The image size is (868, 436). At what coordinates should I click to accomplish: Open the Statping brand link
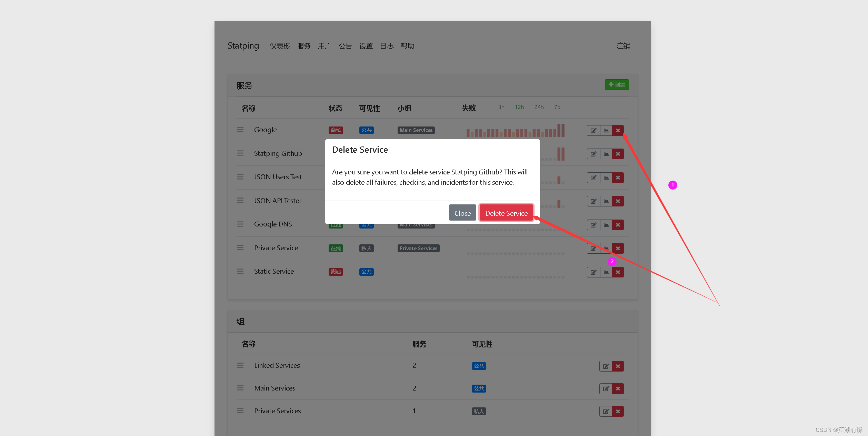coord(243,46)
